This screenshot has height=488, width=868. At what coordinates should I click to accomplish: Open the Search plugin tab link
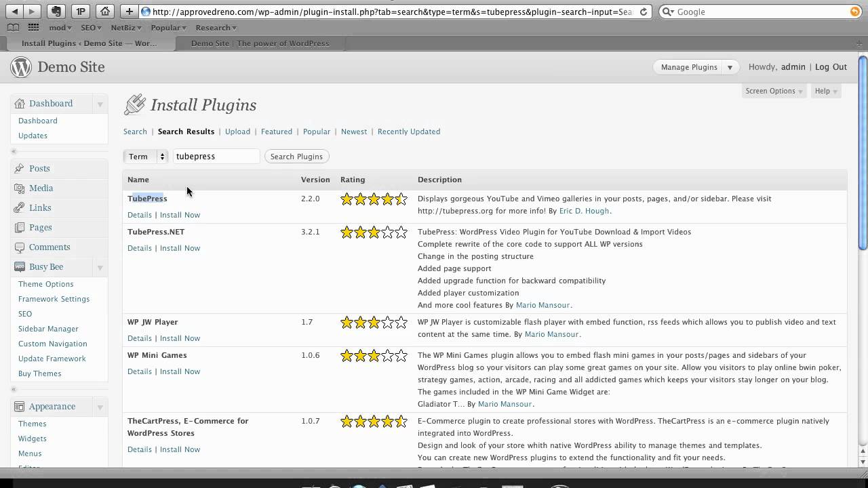(135, 131)
